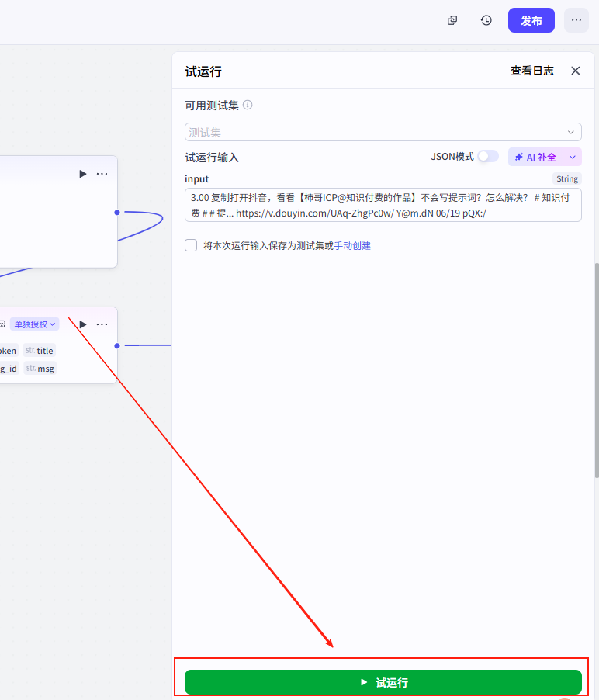Open the top bar more options menu
Screen dimensions: 599x700
pos(576,20)
